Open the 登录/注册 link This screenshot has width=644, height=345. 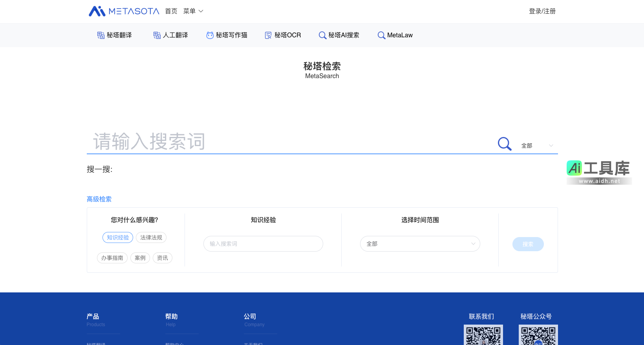[542, 11]
